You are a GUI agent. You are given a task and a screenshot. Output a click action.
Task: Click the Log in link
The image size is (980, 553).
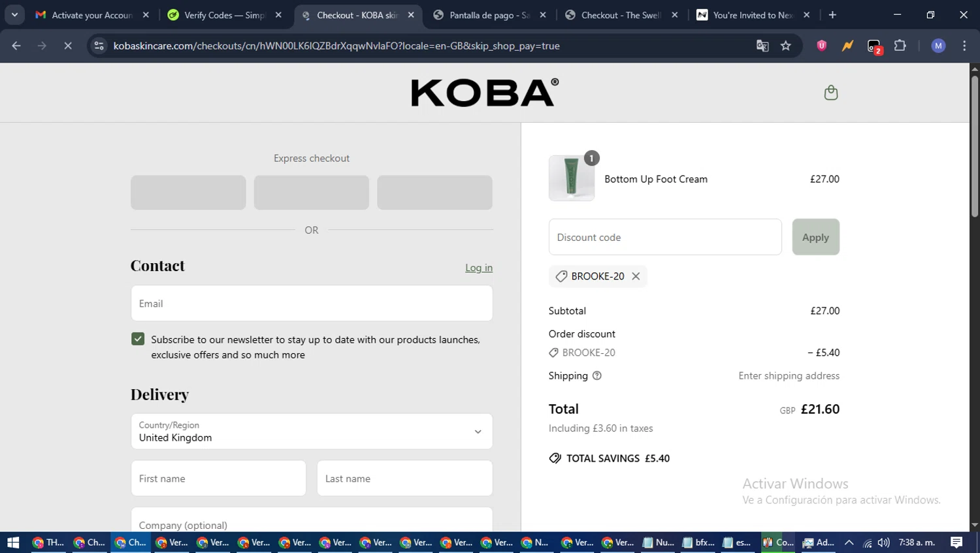click(479, 268)
